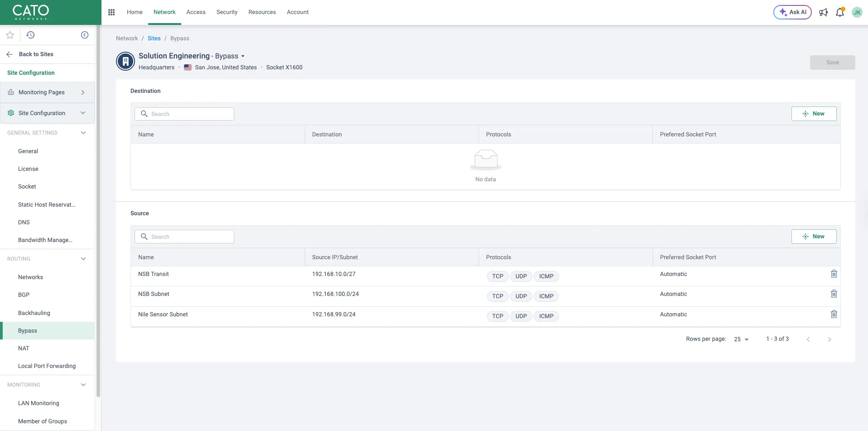This screenshot has height=431, width=868.
Task: Focus the Source search field
Action: (x=184, y=237)
